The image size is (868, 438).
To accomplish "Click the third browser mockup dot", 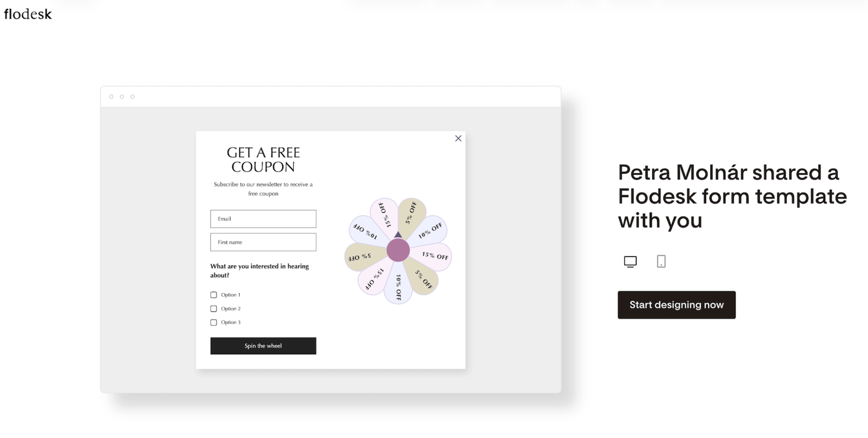I will tap(132, 97).
